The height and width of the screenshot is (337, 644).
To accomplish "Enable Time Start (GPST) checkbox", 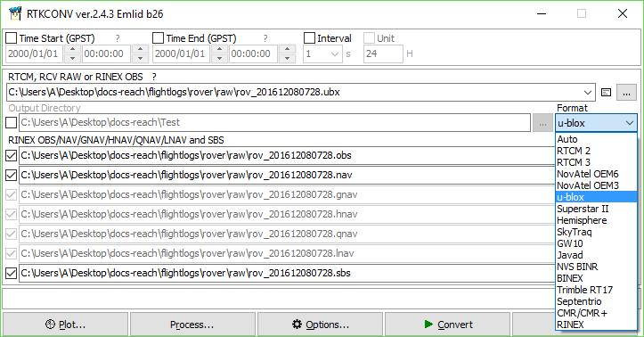I will coord(12,38).
